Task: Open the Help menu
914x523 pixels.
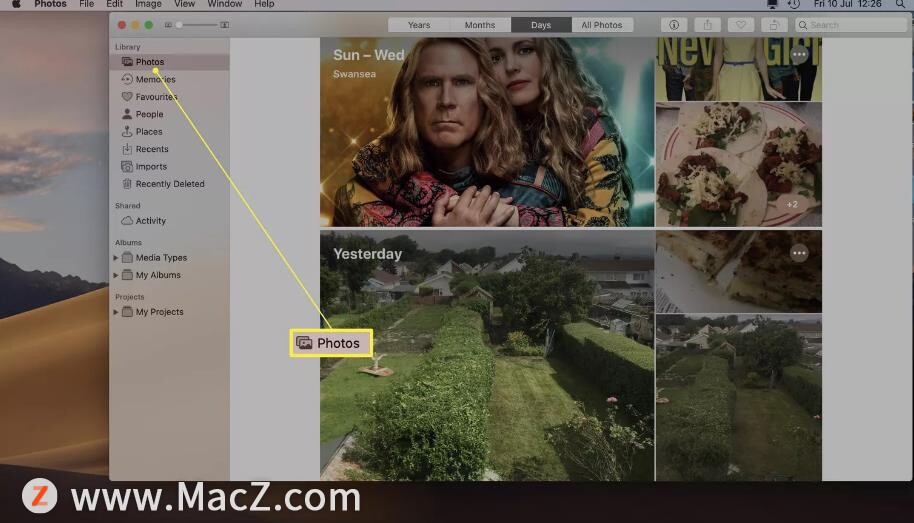Action: tap(264, 4)
